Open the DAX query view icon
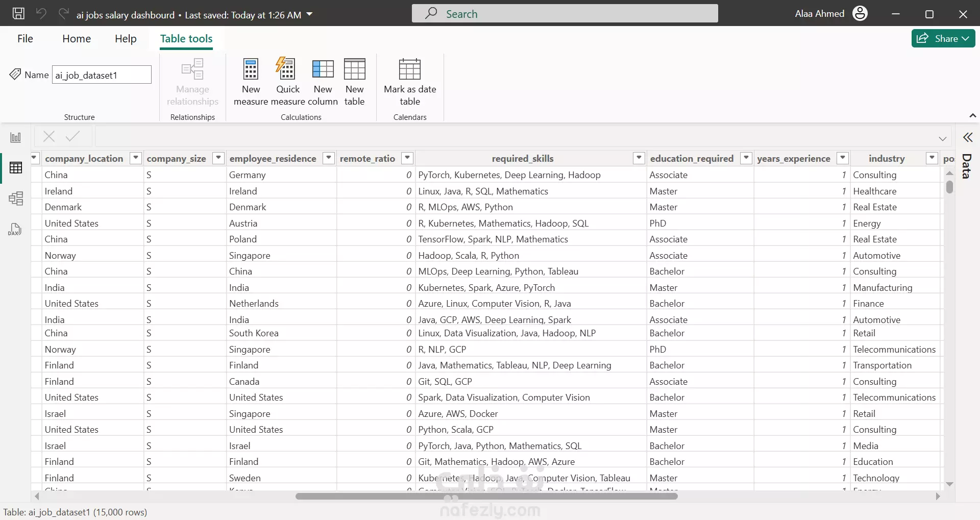980x520 pixels. point(15,229)
